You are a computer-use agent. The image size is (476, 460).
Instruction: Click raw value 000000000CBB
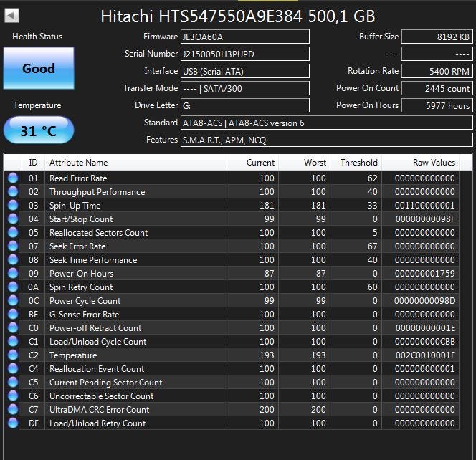coord(424,342)
